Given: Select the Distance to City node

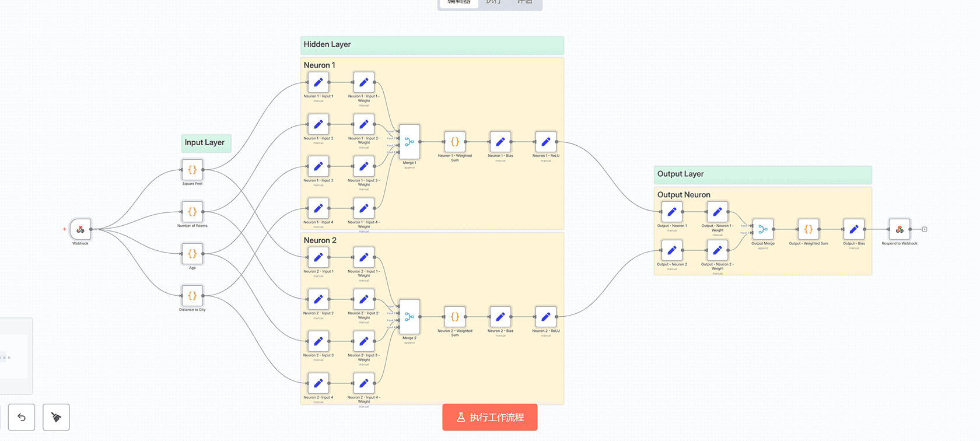Looking at the screenshot, I should [192, 296].
